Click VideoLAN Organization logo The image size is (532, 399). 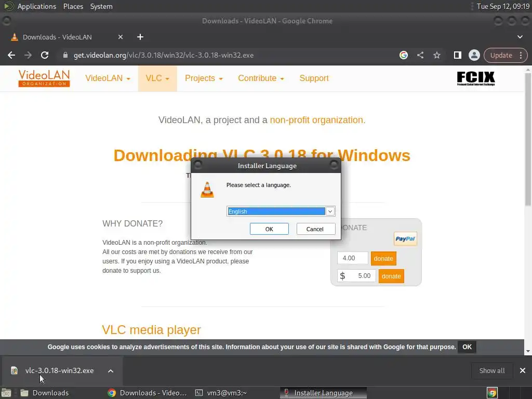44,78
